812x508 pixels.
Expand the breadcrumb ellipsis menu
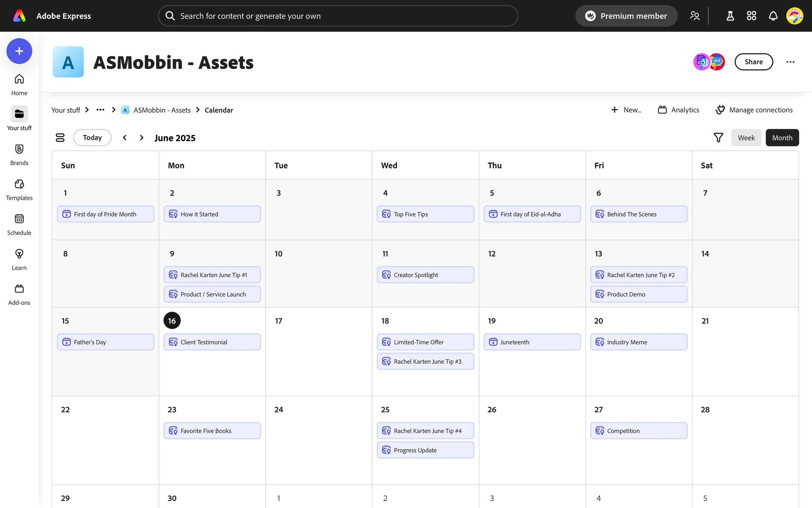click(x=100, y=110)
